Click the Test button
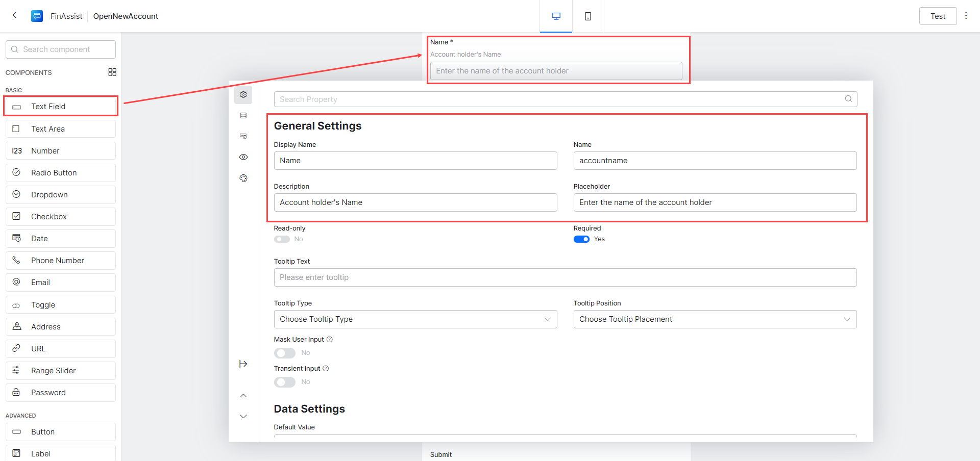The height and width of the screenshot is (461, 980). click(938, 16)
